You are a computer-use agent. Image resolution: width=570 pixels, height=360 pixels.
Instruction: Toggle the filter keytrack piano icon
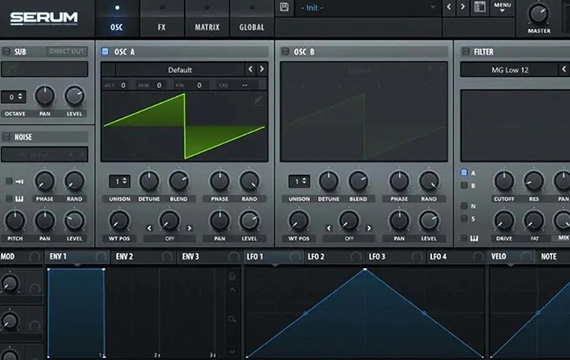474,238
